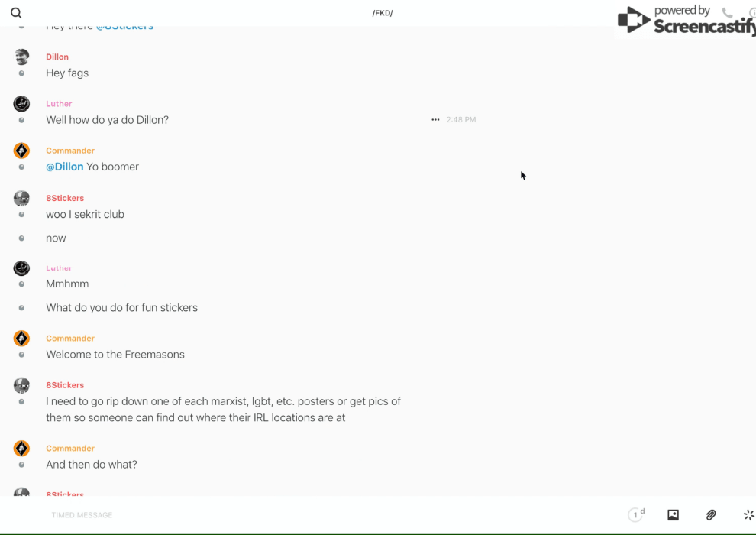Click the @Dillon mention link
The height and width of the screenshot is (535, 756).
(x=65, y=167)
